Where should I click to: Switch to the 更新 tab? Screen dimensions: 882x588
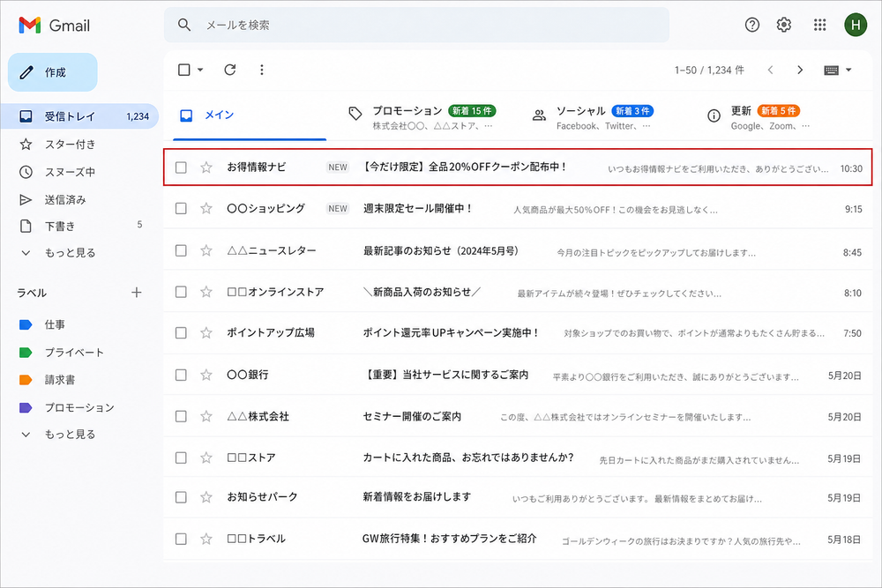[x=759, y=117]
